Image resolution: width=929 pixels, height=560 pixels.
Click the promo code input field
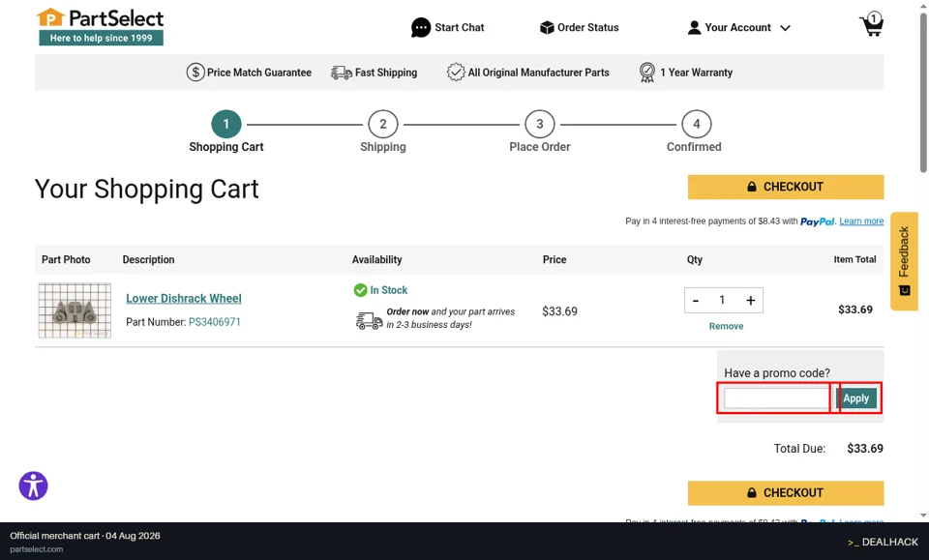[776, 398]
